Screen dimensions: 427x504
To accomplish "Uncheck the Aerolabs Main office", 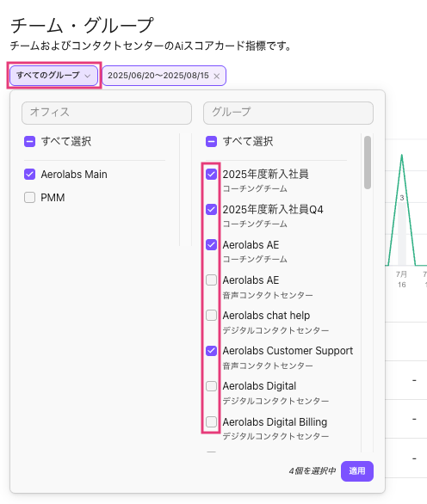I will click(x=29, y=175).
